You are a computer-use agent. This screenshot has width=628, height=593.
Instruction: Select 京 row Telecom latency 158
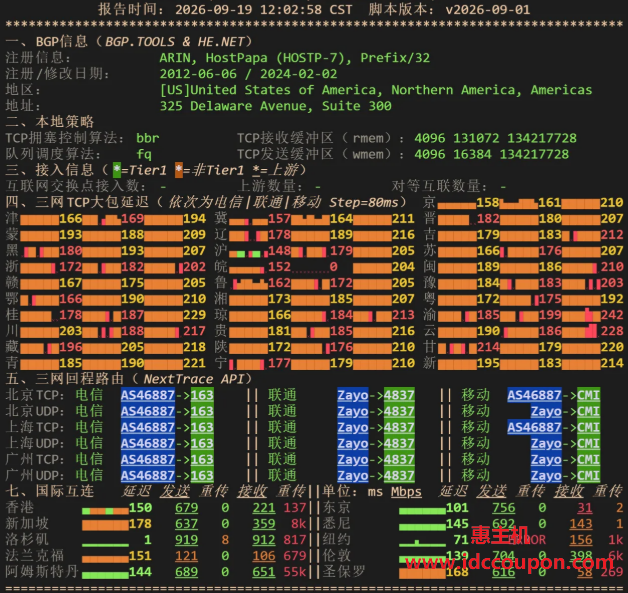(x=487, y=202)
